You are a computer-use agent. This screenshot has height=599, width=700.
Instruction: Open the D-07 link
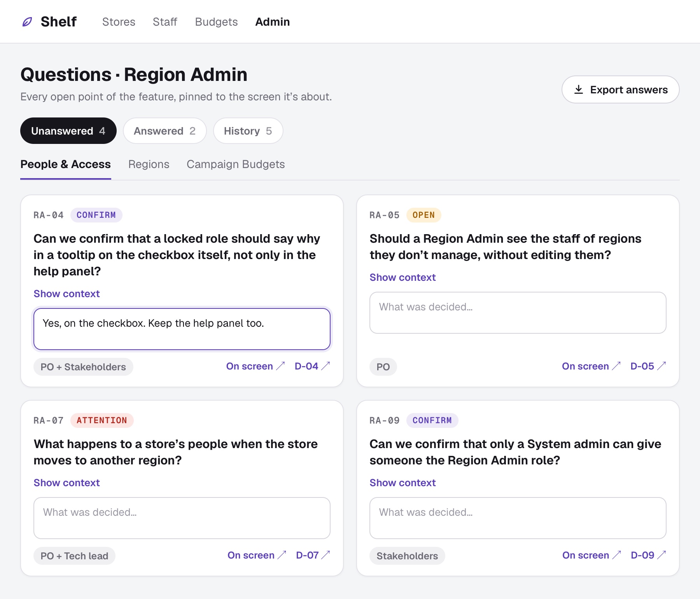[313, 555]
